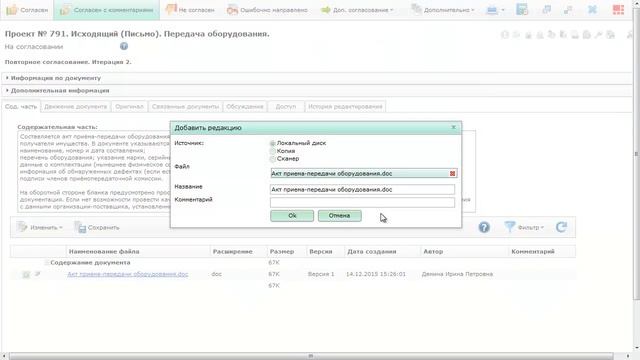The width and height of the screenshot is (640, 360).
Task: Select Ошибочно направлено in the toolbar
Action: click(267, 10)
